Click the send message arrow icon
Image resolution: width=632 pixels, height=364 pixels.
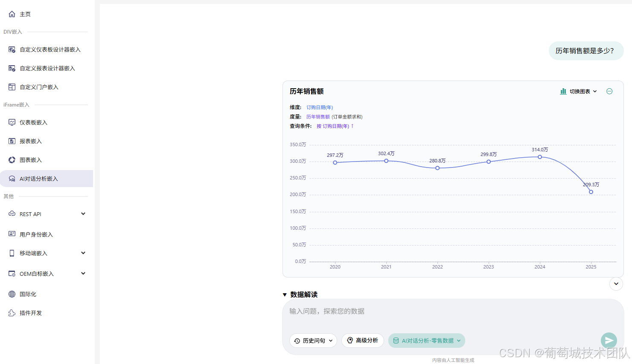click(609, 340)
